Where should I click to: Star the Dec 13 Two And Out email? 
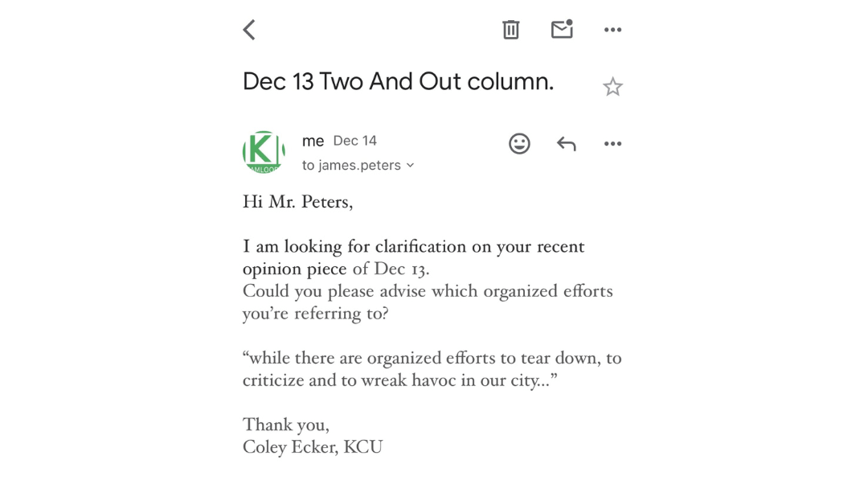[x=612, y=87]
